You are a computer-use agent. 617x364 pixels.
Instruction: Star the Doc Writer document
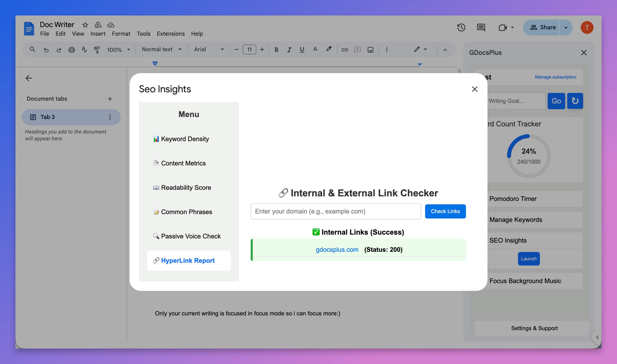(85, 25)
